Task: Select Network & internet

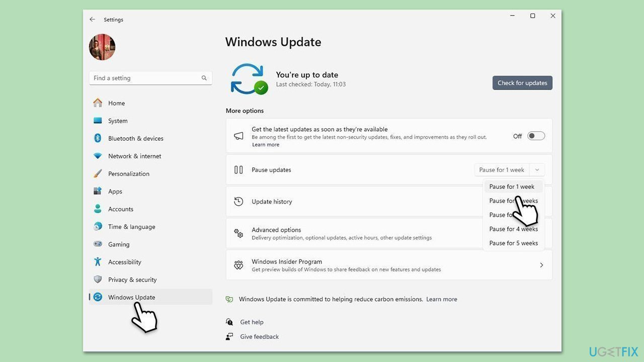Action: coord(135,156)
